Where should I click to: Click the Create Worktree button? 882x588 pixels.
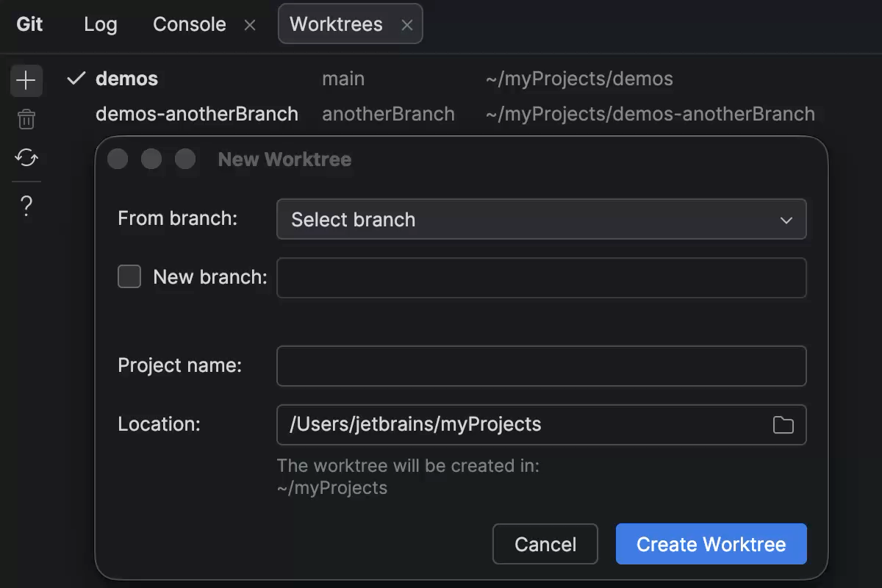(x=711, y=544)
